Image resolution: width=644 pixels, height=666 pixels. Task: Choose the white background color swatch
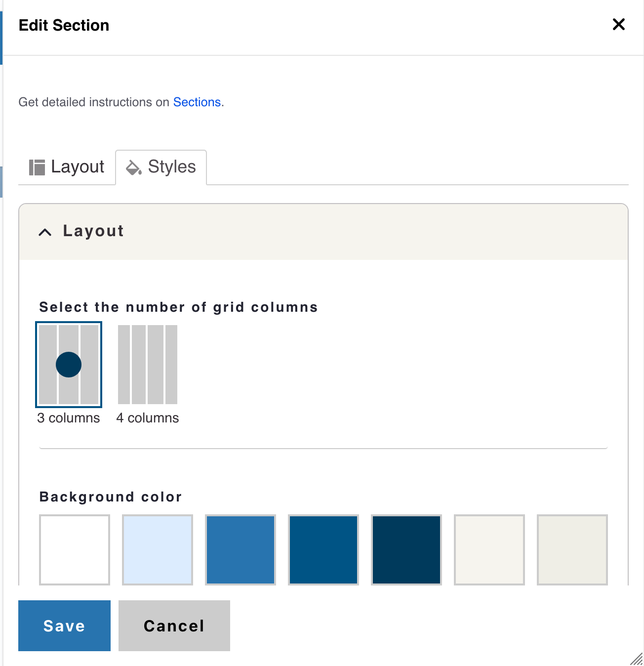75,549
